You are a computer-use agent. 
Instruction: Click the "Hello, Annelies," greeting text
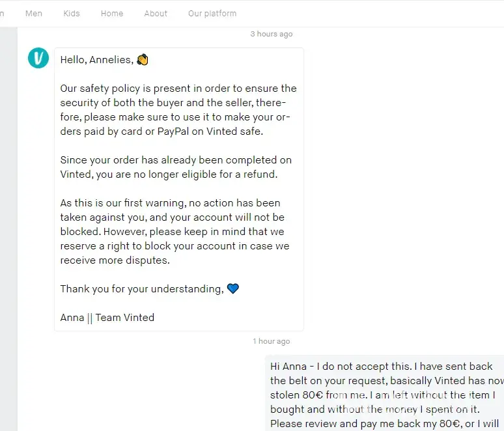[x=96, y=60]
